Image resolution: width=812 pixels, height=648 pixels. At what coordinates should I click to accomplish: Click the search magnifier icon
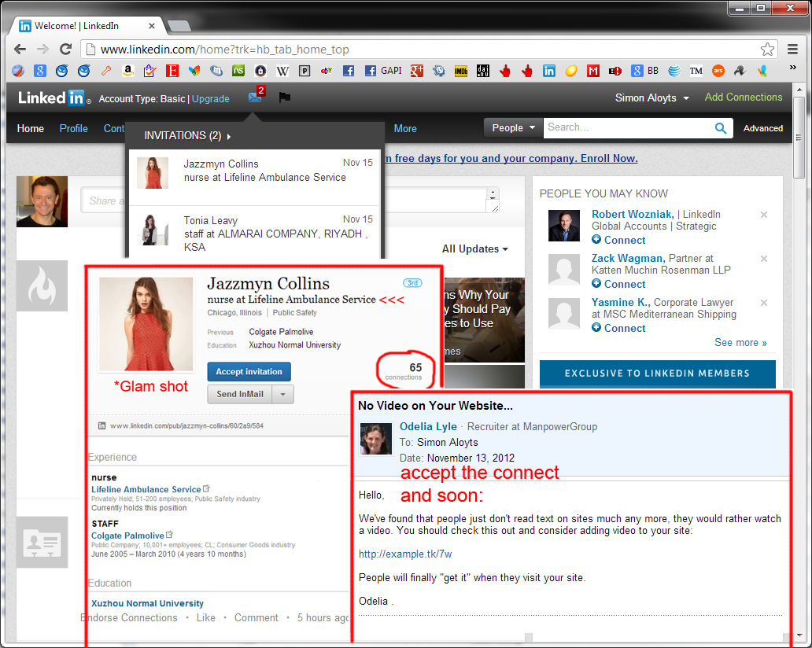(x=720, y=128)
